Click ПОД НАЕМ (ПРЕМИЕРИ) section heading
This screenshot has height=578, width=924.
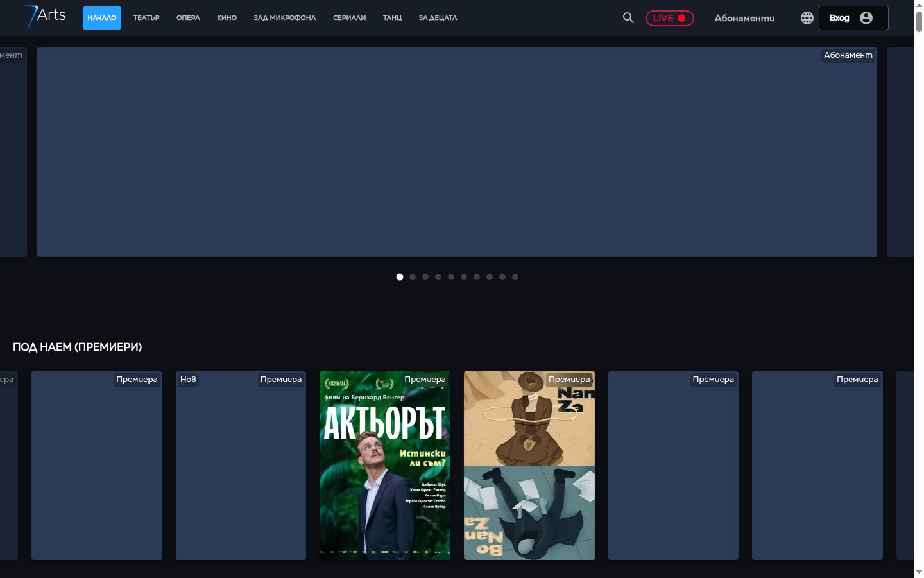click(x=78, y=347)
